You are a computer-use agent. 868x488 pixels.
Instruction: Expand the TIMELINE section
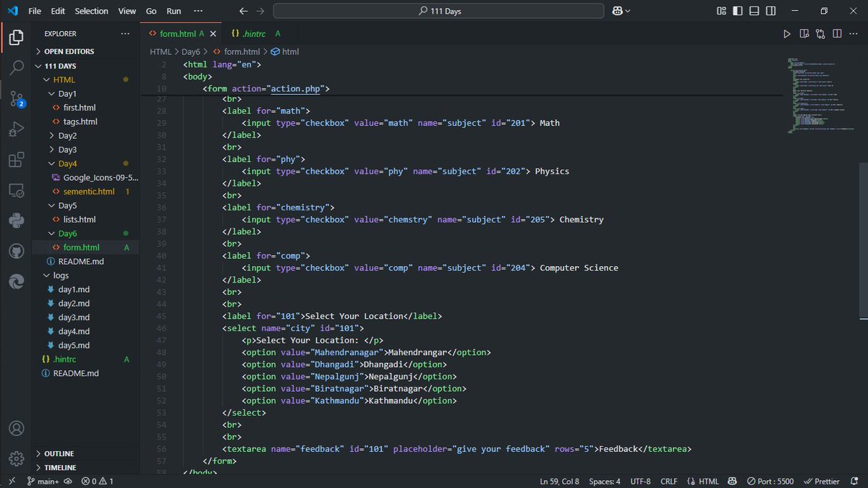tap(86, 468)
